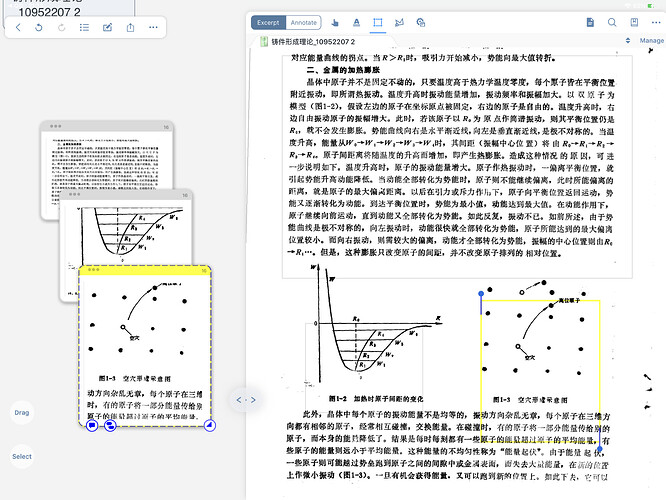Viewport: 666px width, 500px height.
Task: Click the 二、金属的加热膨胀 heading
Action: (x=343, y=70)
